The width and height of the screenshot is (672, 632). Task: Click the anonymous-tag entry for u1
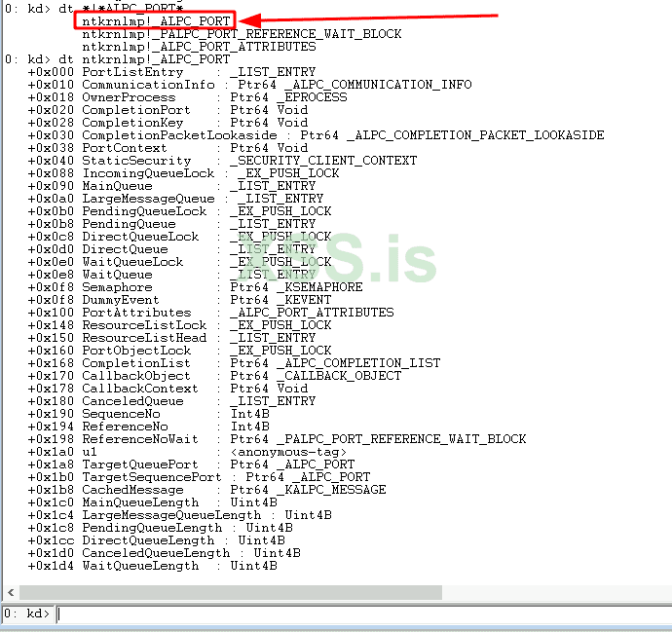coord(288,452)
